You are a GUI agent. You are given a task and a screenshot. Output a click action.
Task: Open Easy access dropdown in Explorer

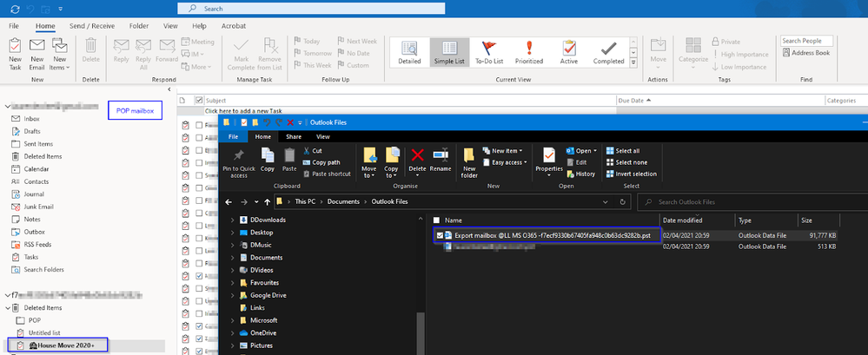[505, 162]
